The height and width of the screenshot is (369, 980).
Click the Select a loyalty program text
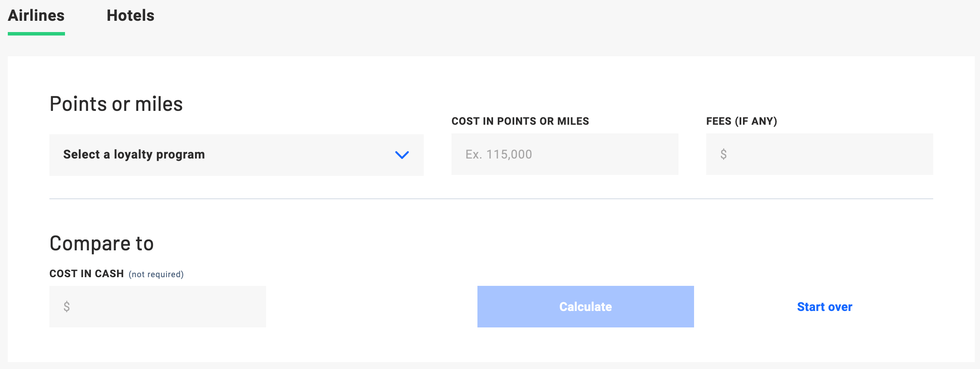133,155
